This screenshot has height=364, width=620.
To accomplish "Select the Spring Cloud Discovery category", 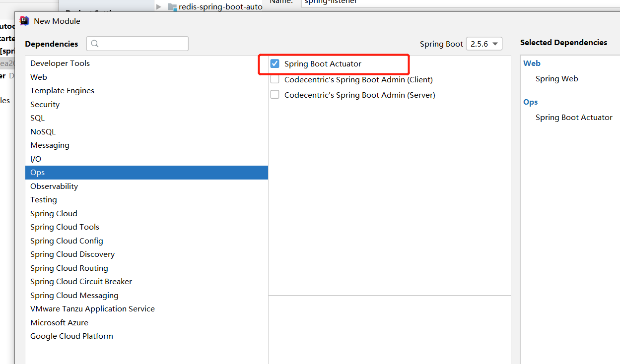I will (146, 254).
